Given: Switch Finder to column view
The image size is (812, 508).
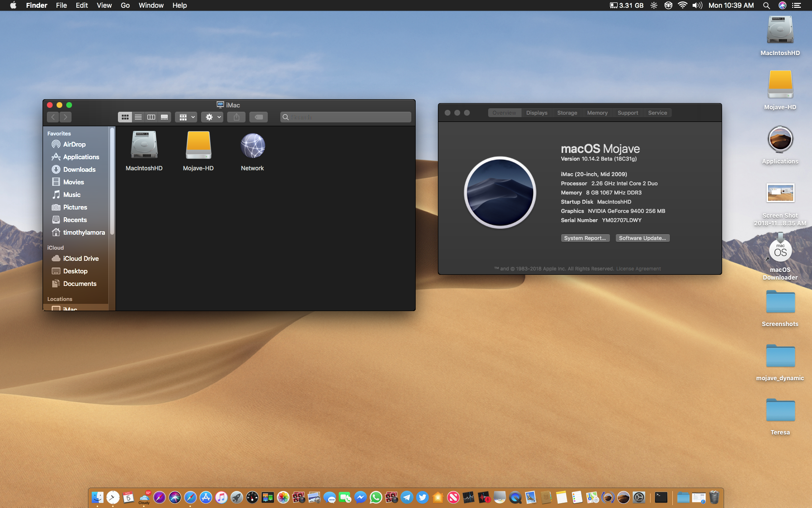Looking at the screenshot, I should (x=151, y=117).
